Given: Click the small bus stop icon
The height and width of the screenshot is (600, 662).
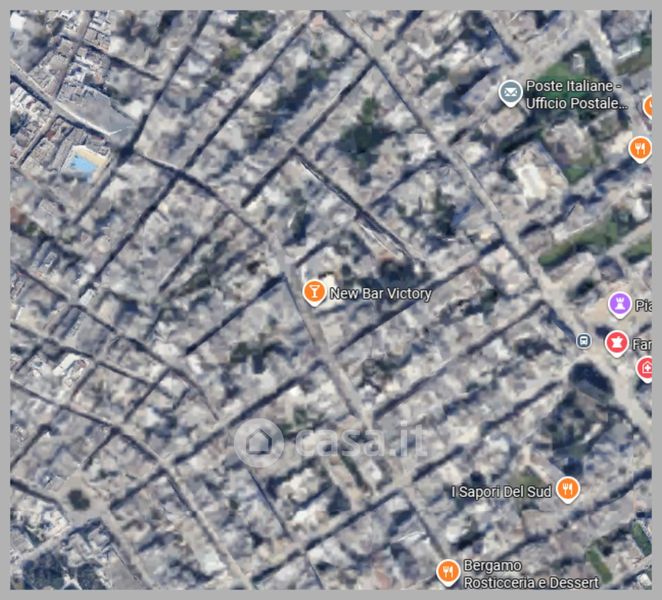Looking at the screenshot, I should click(583, 341).
